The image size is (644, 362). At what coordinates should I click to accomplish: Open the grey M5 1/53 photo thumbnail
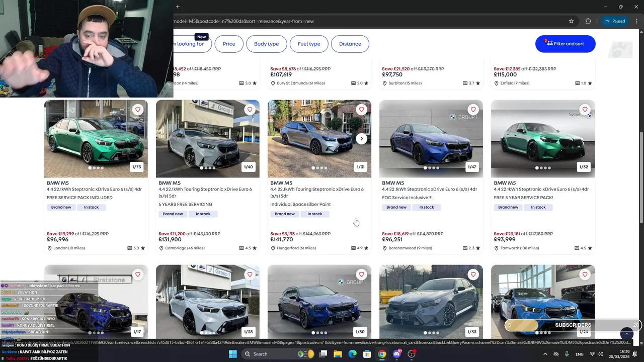(431, 302)
